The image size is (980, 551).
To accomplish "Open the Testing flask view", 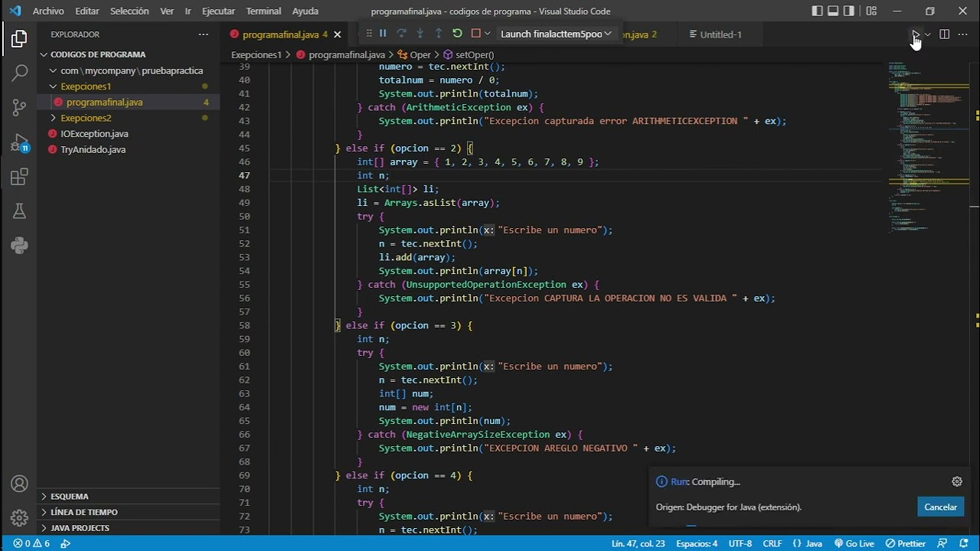I will [x=19, y=212].
